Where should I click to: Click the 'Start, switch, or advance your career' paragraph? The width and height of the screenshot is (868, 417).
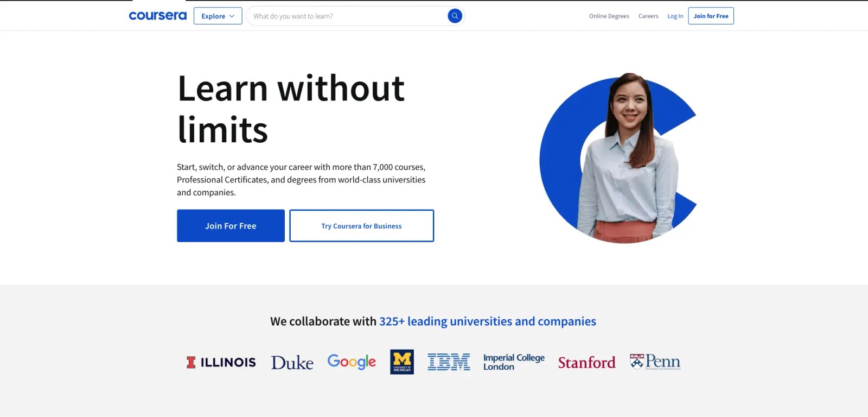tap(301, 180)
